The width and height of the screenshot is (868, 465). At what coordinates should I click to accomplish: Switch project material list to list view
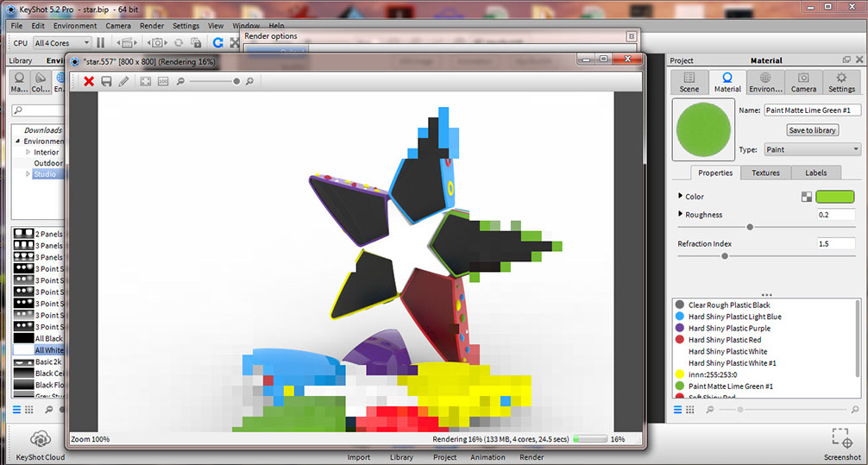tap(677, 410)
